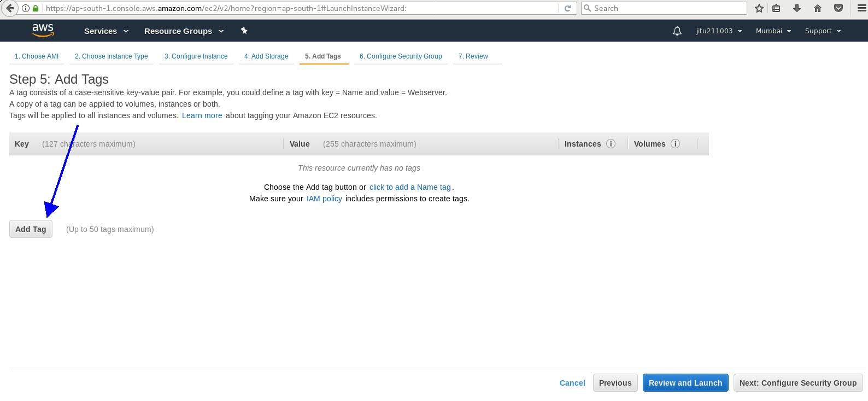The width and height of the screenshot is (868, 401).
Task: Click '(255 characters maximum)' hint text
Action: pos(370,144)
